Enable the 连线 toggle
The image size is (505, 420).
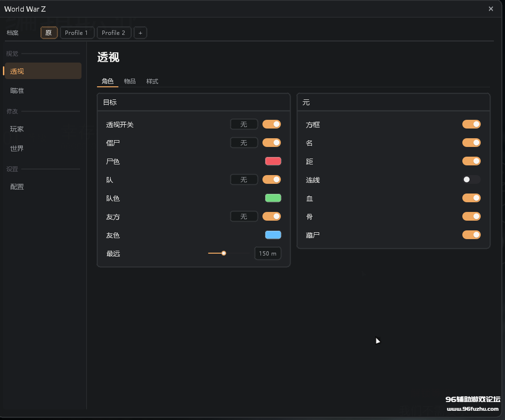471,179
